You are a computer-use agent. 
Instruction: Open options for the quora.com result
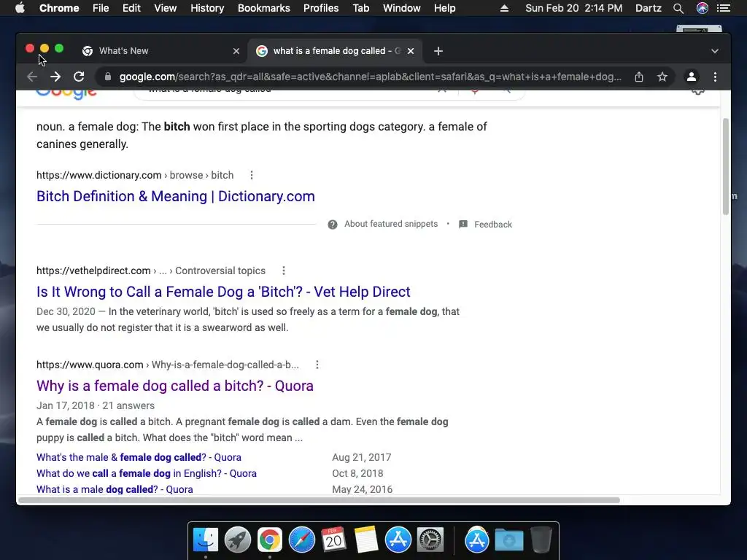point(317,365)
